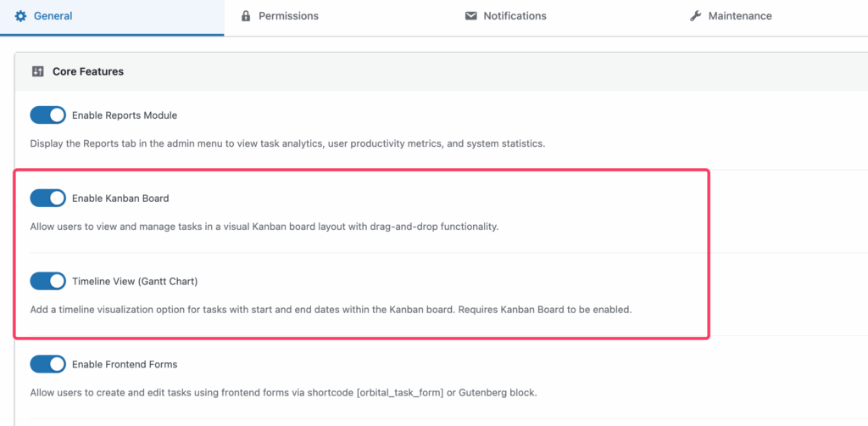
Task: Toggle the Timeline View (Gantt Chart) switch
Action: click(x=47, y=281)
